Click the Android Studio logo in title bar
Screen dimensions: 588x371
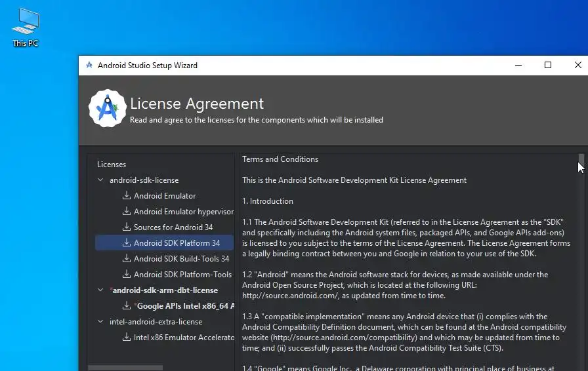(x=89, y=65)
